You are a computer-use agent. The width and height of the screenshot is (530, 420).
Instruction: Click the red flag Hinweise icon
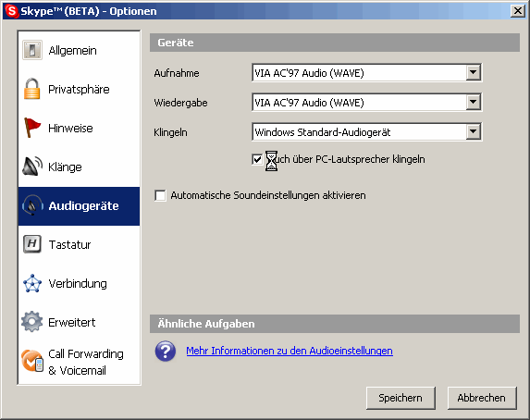(x=32, y=128)
